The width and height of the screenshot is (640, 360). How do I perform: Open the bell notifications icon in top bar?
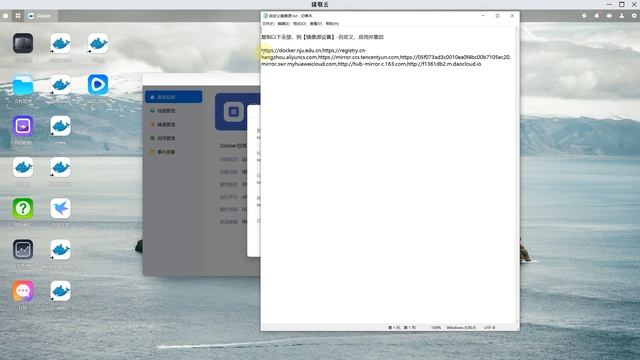(x=597, y=16)
